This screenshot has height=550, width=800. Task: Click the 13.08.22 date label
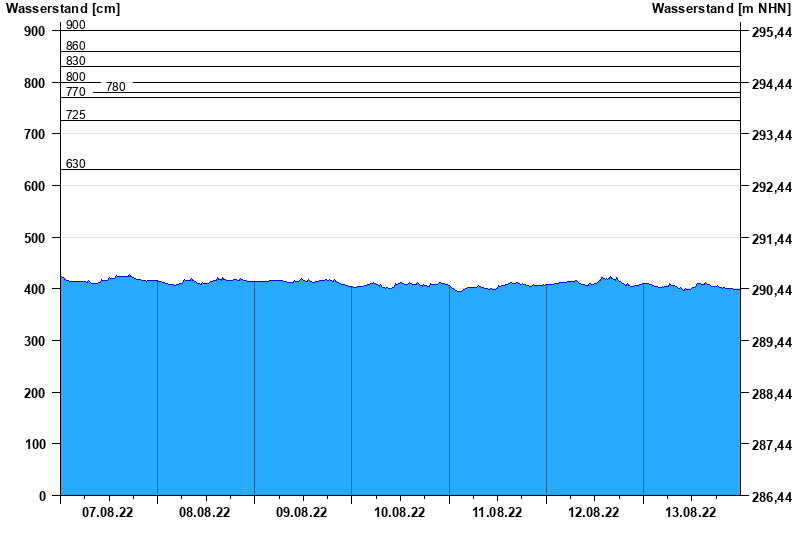point(691,513)
